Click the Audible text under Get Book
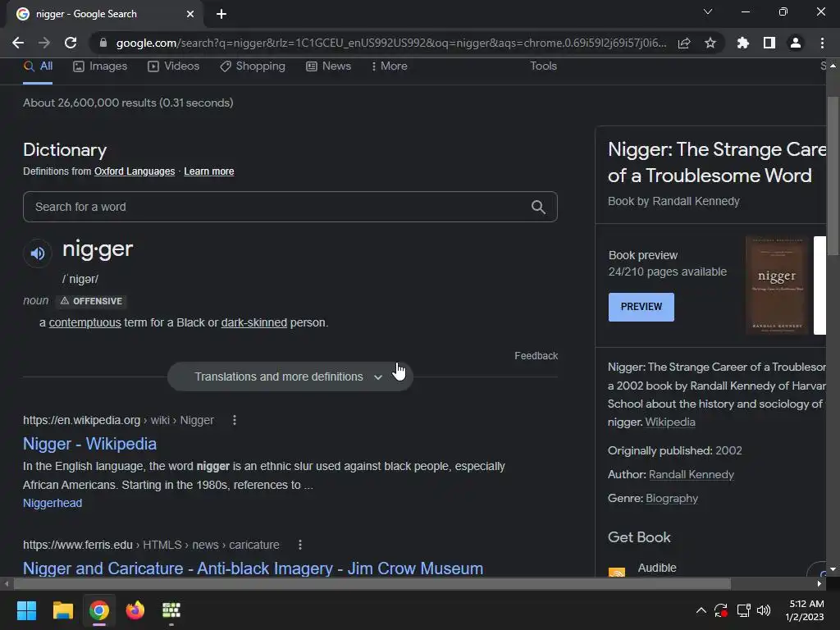The image size is (840, 630). (657, 568)
